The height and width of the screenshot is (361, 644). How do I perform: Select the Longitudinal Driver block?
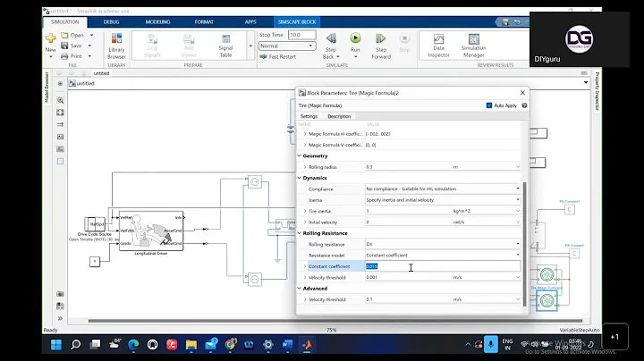pyautogui.click(x=151, y=231)
